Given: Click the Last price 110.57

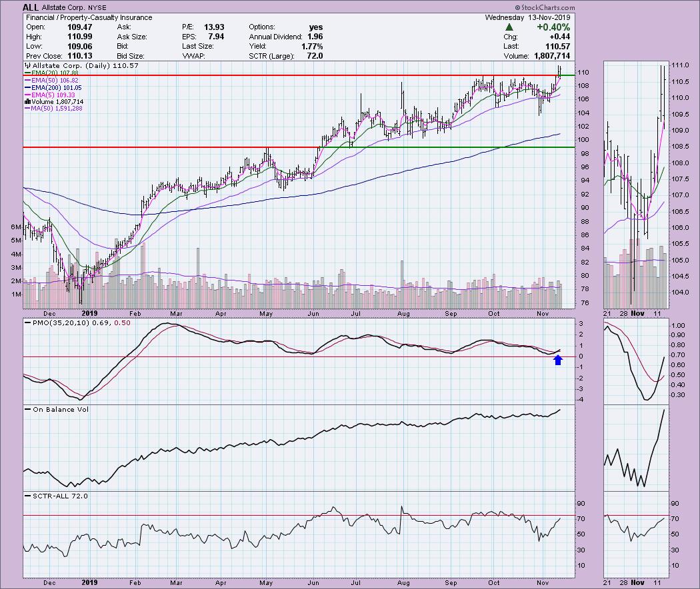Looking at the screenshot, I should pyautogui.click(x=557, y=46).
